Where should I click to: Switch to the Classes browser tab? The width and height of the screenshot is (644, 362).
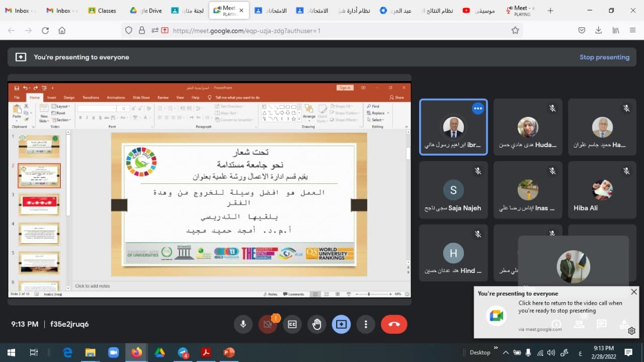(x=103, y=11)
